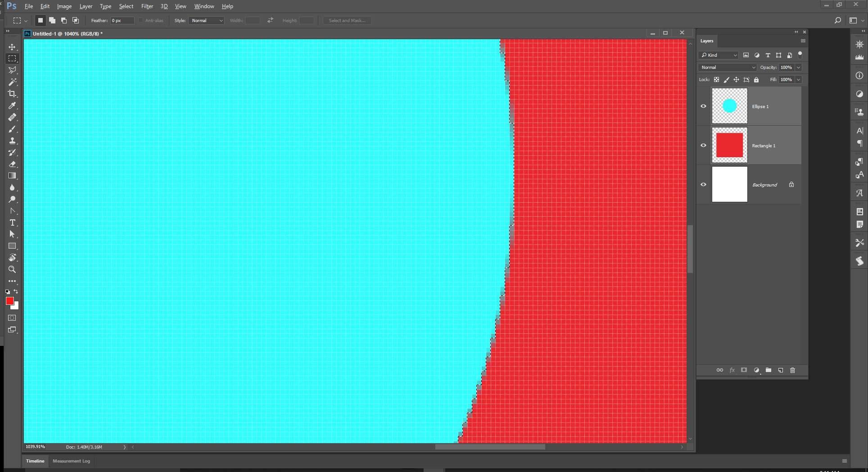The image size is (868, 472).
Task: Toggle lock image pixels
Action: (726, 80)
